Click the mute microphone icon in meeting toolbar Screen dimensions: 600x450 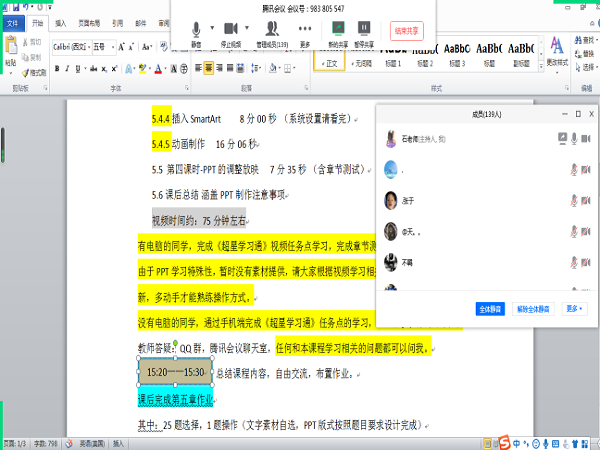pos(196,29)
